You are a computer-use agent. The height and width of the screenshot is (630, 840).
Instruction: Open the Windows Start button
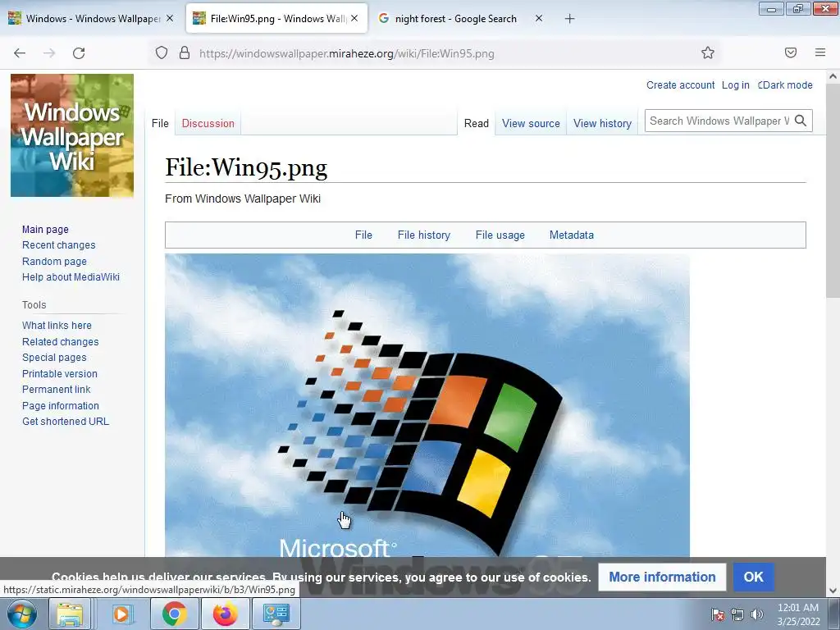pyautogui.click(x=22, y=614)
